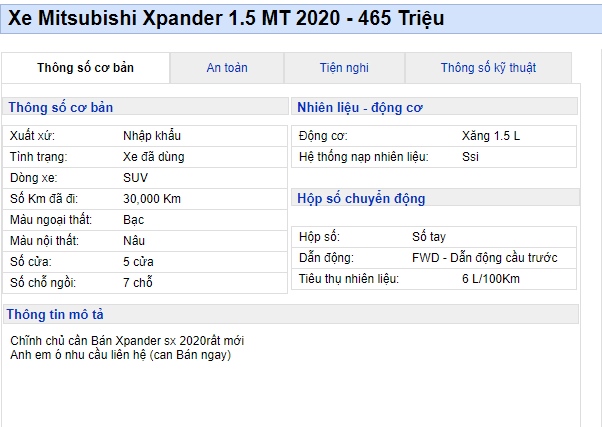Click the "SUV" vehicle type value
This screenshot has width=602, height=427.
(135, 178)
